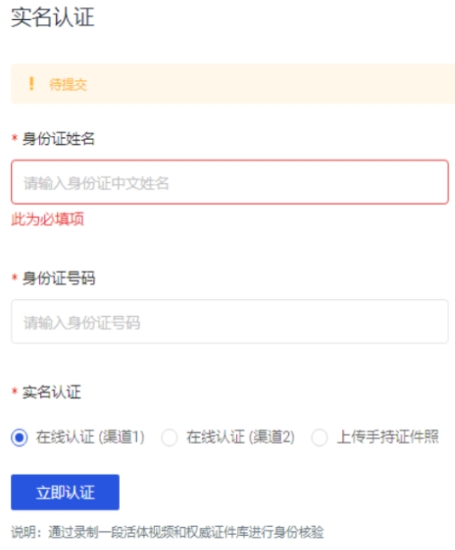Screen dimensions: 455x550
Task: Click the 上传手持证件照 label text
Action: (x=388, y=437)
